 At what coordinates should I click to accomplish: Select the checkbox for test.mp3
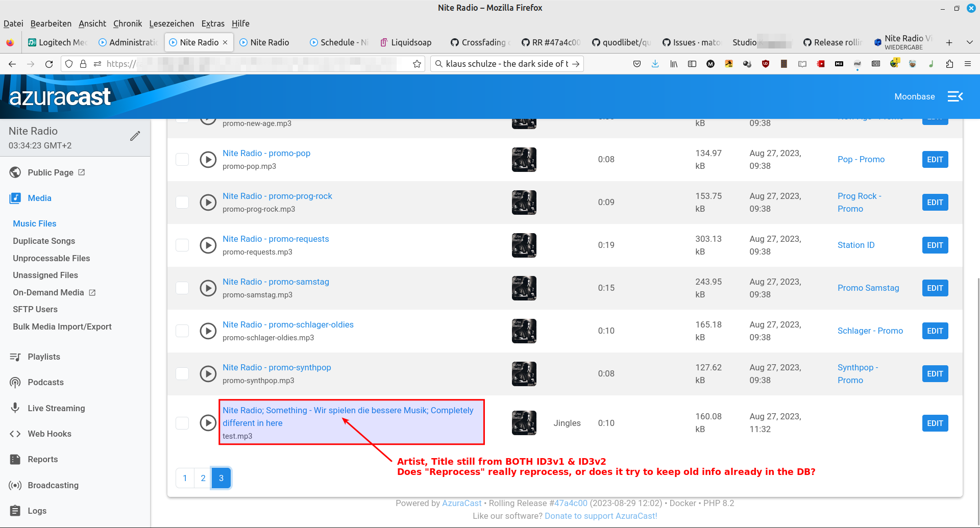182,423
